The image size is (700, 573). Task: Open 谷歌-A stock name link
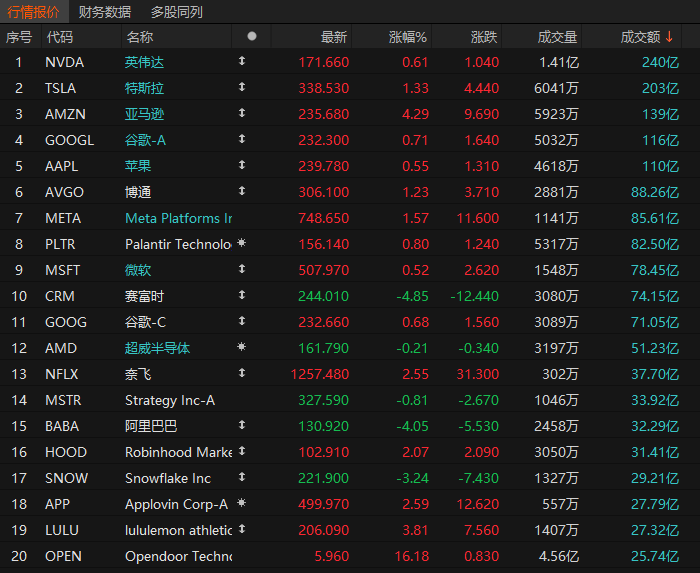(x=146, y=140)
